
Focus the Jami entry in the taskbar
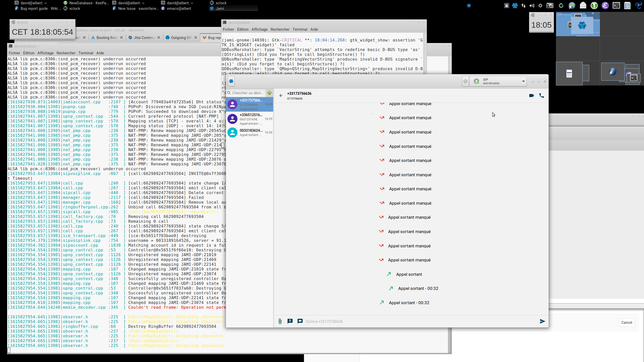coord(233,9)
